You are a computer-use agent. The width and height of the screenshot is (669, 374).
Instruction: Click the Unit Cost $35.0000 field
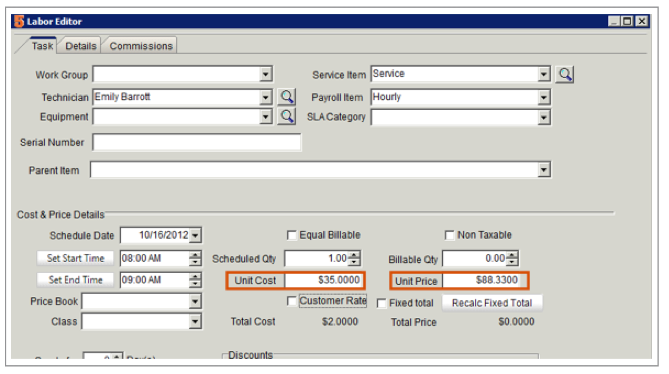[x=324, y=280]
